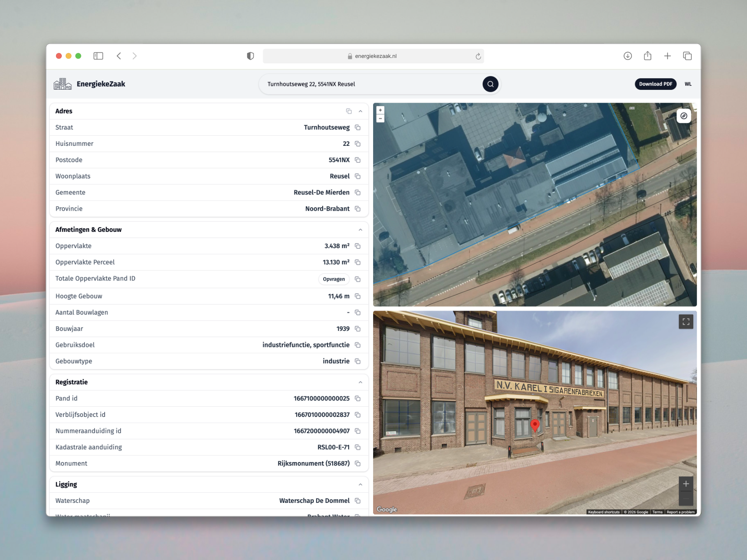Copy the Gemeente value Reusel-De Mierden

coord(358,193)
